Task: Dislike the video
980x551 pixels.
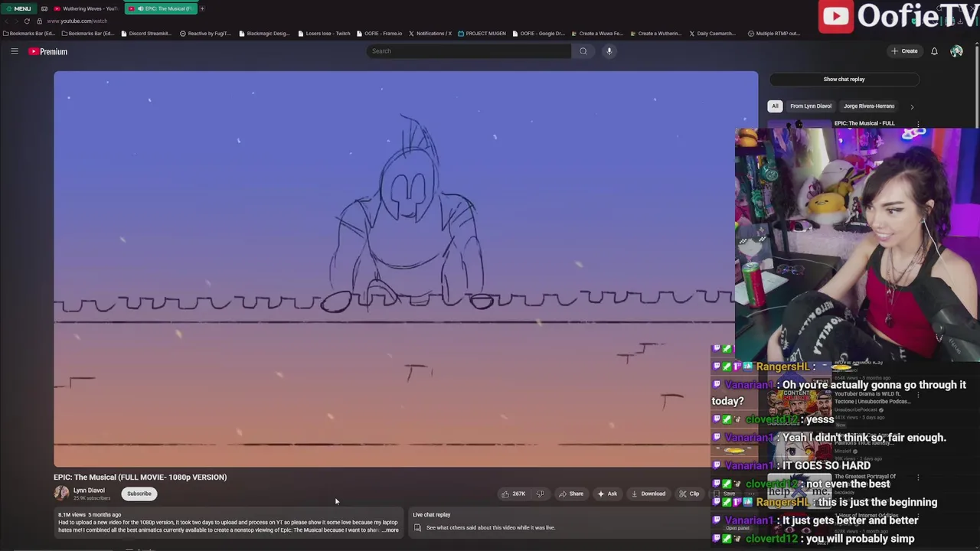Action: click(540, 494)
